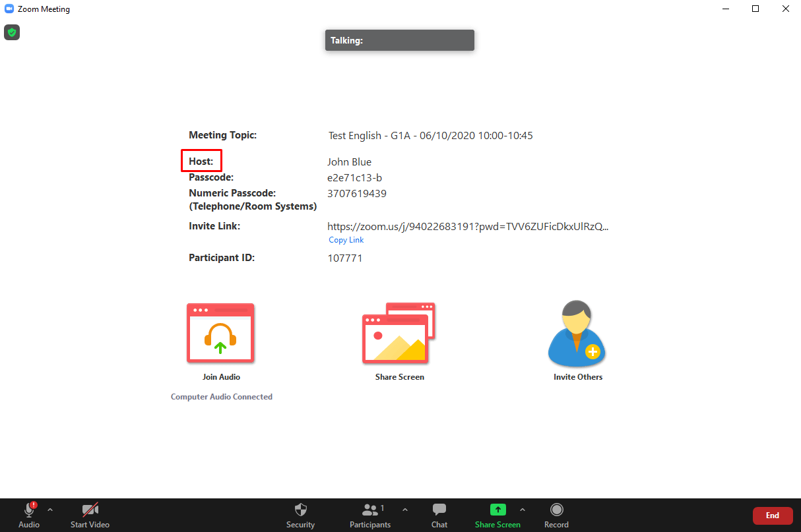801x532 pixels.
Task: Click the "Talking:" indicator bar
Action: pos(400,40)
